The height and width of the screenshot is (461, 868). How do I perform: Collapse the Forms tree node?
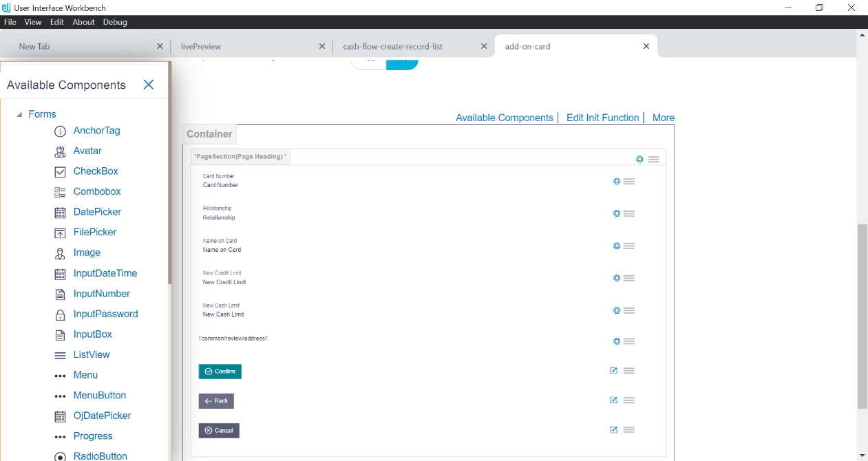(19, 114)
